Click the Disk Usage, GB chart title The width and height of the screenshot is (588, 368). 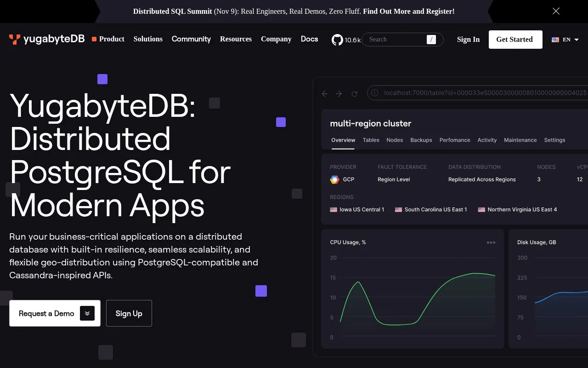537,242
